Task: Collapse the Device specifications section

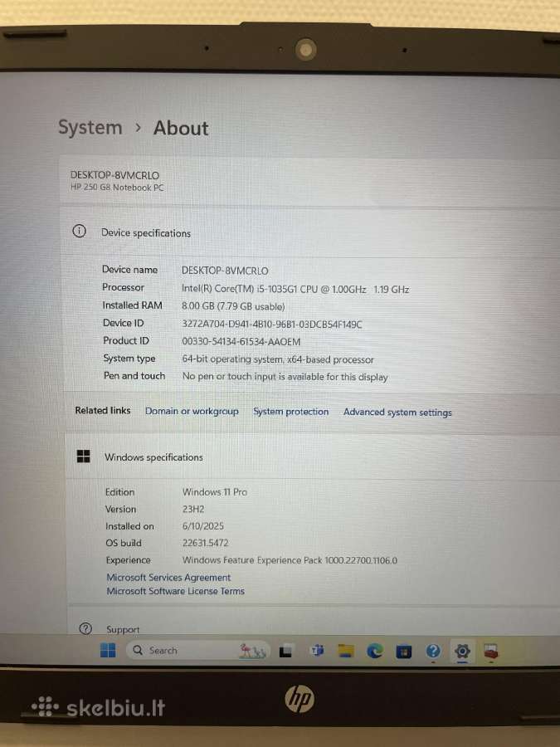Action: (309, 232)
